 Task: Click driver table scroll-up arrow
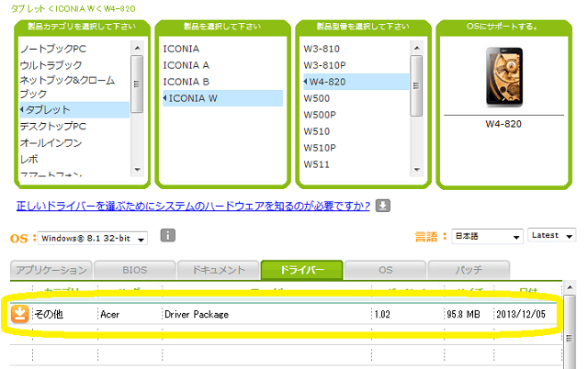click(x=570, y=287)
